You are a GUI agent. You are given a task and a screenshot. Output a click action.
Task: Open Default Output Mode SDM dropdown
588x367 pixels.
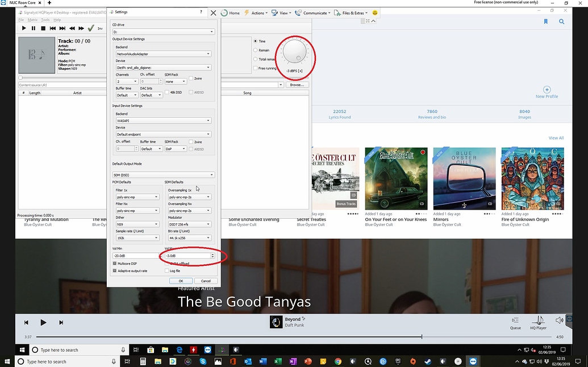164,175
